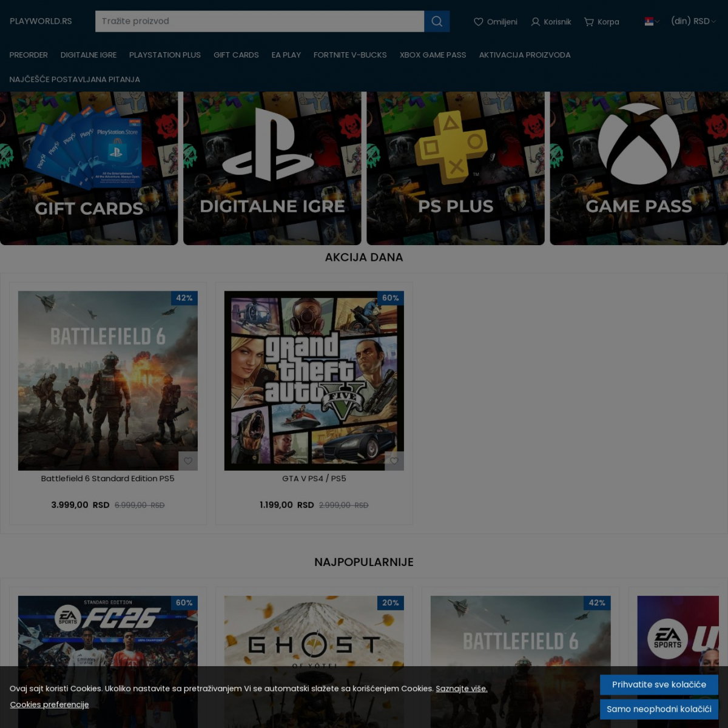Screen dimensions: 728x728
Task: Choose Samo neophodni kolačići button
Action: pos(659,709)
